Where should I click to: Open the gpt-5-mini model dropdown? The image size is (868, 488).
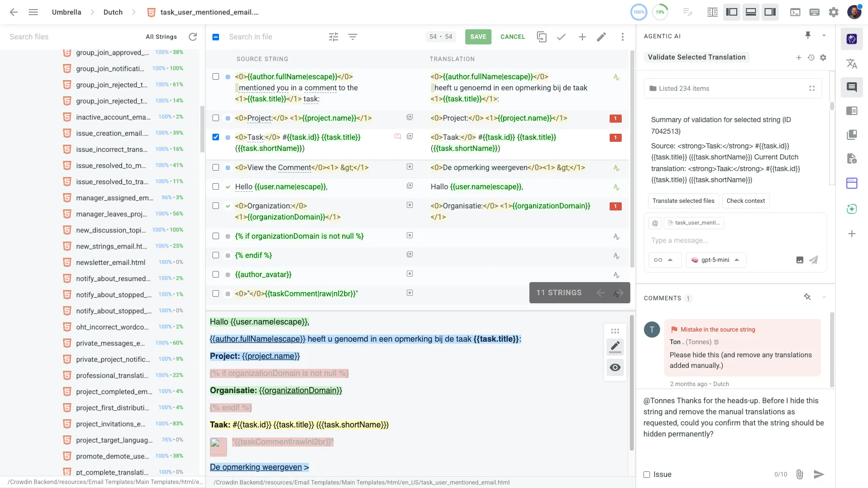(x=716, y=260)
